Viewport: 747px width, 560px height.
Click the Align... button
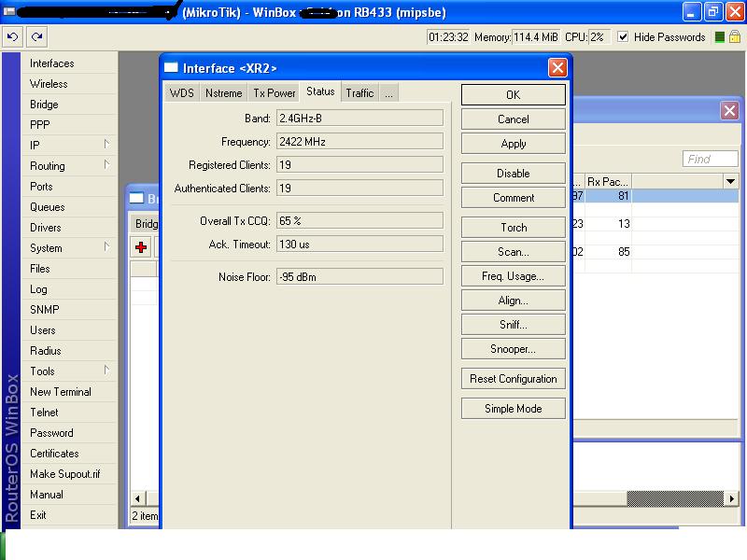(513, 301)
